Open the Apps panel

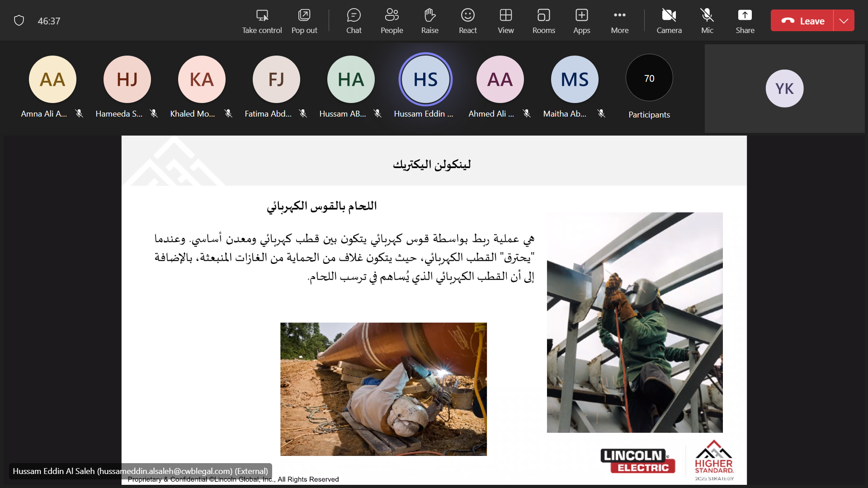coord(581,21)
